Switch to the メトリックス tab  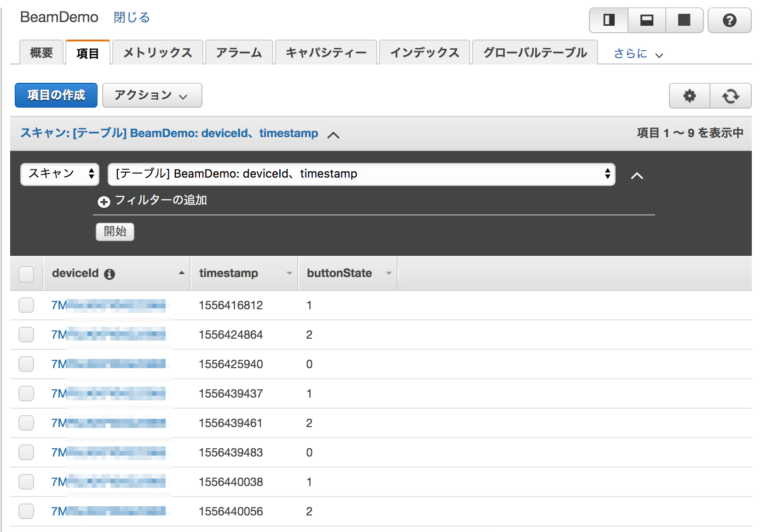pyautogui.click(x=157, y=52)
